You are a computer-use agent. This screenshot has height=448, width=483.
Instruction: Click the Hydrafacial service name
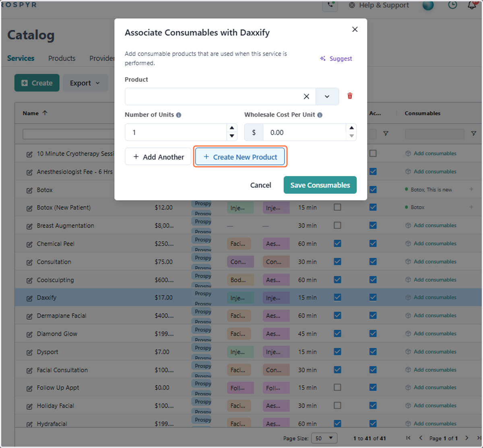(x=52, y=424)
